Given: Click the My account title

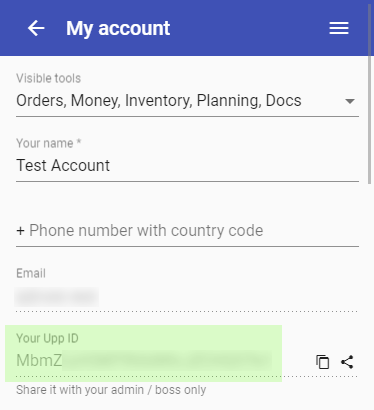Looking at the screenshot, I should [x=118, y=28].
